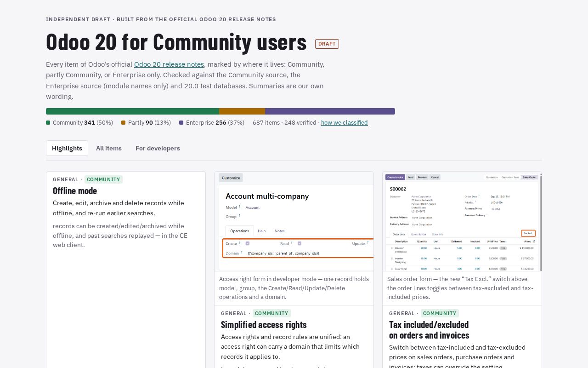Open the Odoo 20 release notes link

[x=169, y=64]
